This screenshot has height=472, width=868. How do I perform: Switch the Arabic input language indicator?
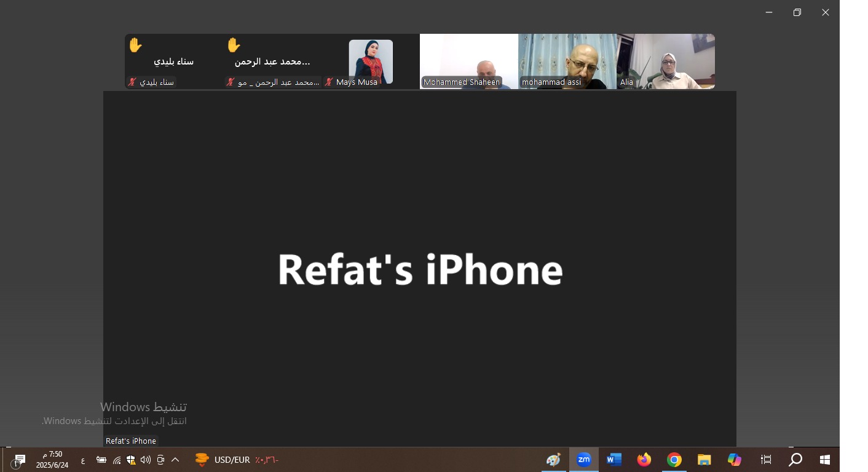click(x=83, y=460)
